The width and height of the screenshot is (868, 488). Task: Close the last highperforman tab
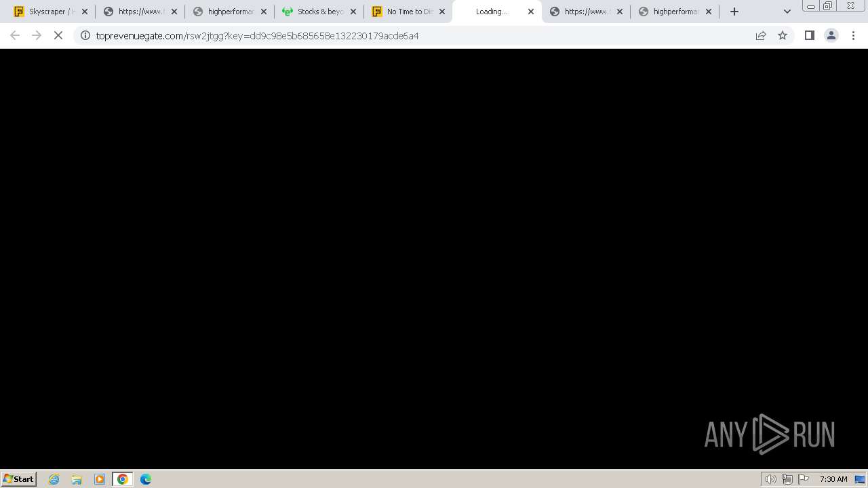[709, 12]
